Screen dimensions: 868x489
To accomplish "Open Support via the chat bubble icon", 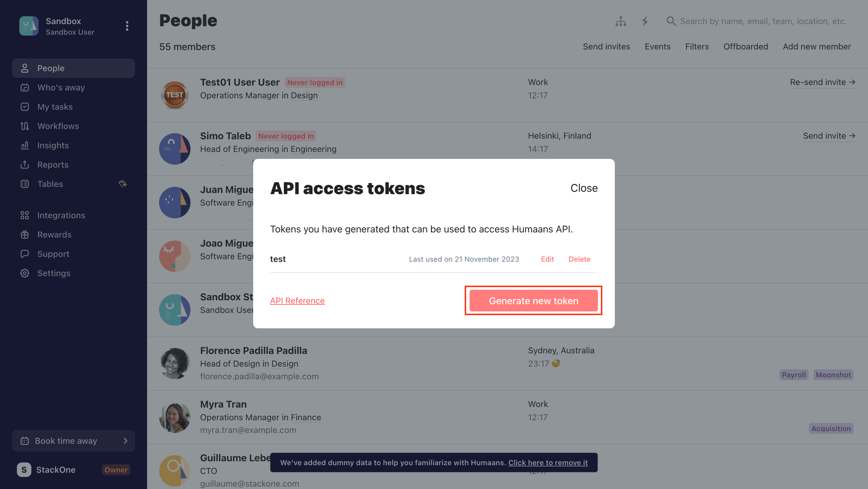I will [25, 254].
